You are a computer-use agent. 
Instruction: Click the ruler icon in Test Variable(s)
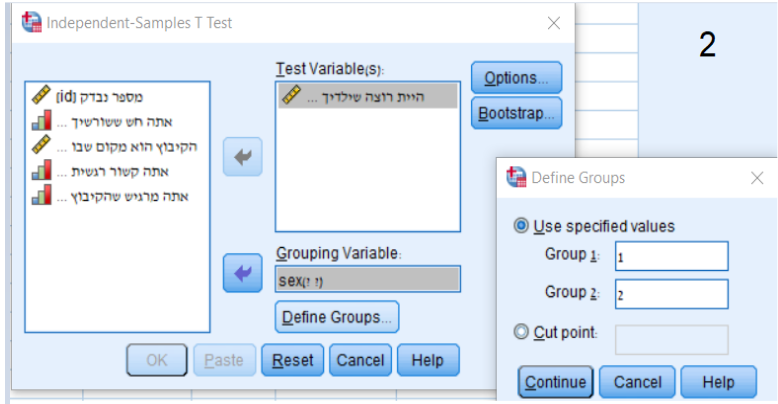pyautogui.click(x=291, y=95)
